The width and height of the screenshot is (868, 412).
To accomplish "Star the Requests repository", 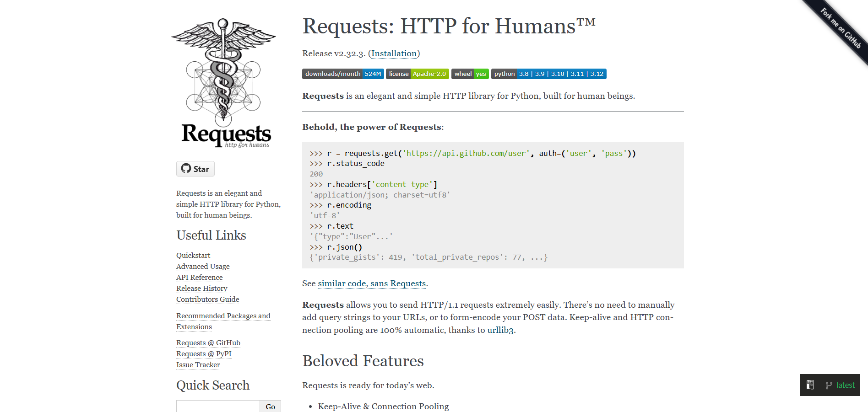I will [x=195, y=168].
